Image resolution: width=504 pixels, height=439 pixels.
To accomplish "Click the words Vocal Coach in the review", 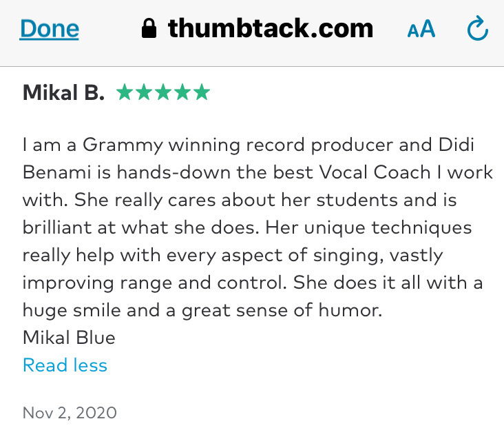I will (x=375, y=172).
